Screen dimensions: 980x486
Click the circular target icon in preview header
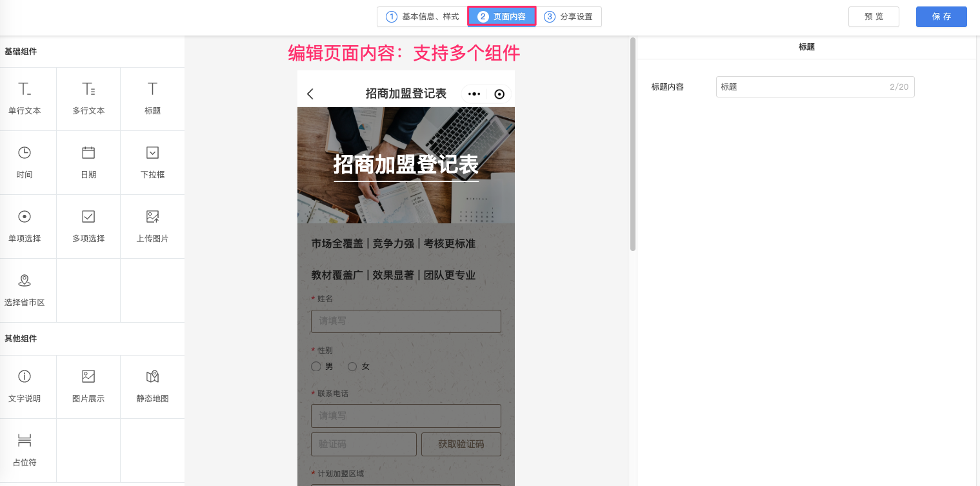(499, 94)
